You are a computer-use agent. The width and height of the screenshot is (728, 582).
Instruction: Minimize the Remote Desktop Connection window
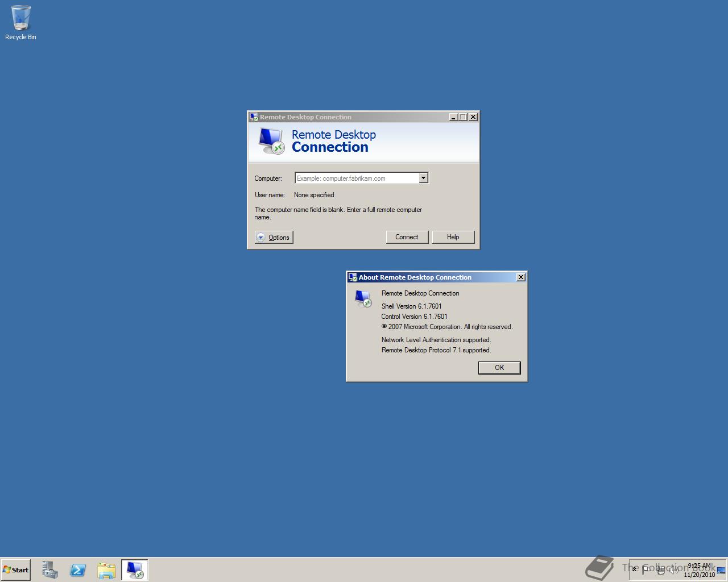click(453, 117)
